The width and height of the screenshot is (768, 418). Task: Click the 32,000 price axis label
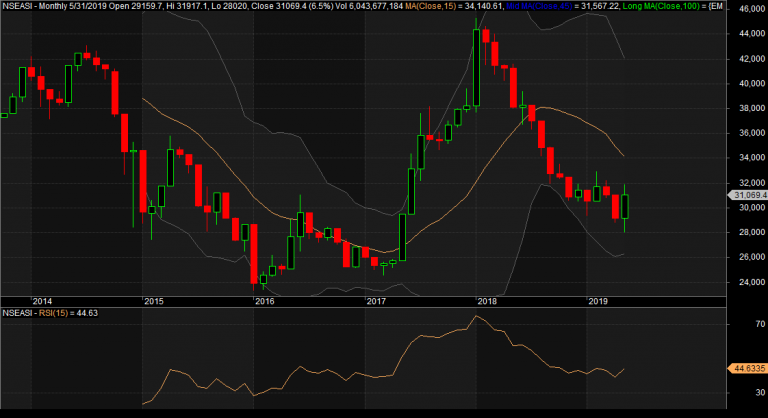point(752,183)
